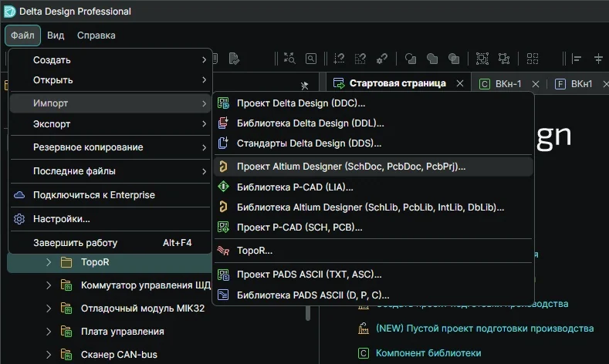This screenshot has height=364, width=609.
Task: Expand Плата управления project
Action: tap(49, 332)
